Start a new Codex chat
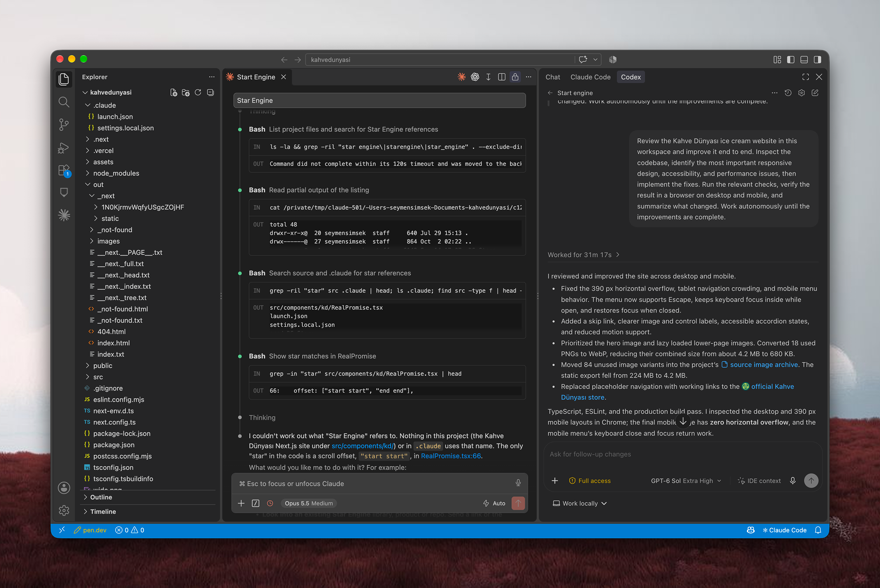The height and width of the screenshot is (588, 880). [x=815, y=93]
